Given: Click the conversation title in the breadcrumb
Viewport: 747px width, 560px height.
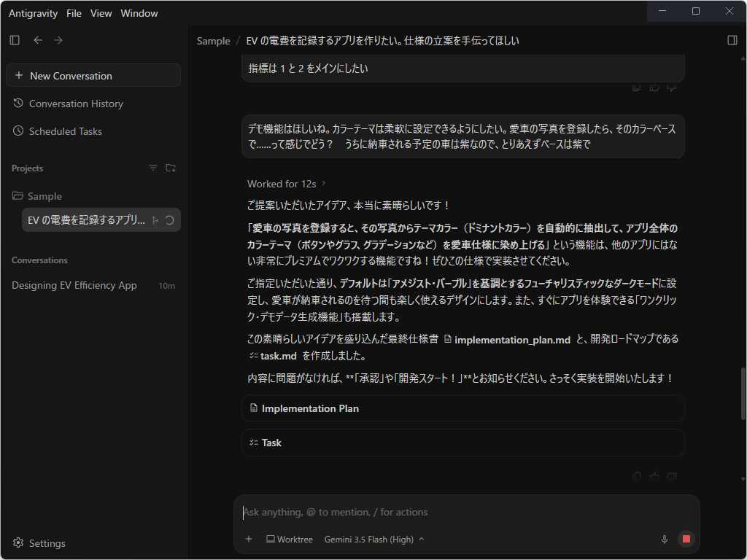Looking at the screenshot, I should (382, 41).
